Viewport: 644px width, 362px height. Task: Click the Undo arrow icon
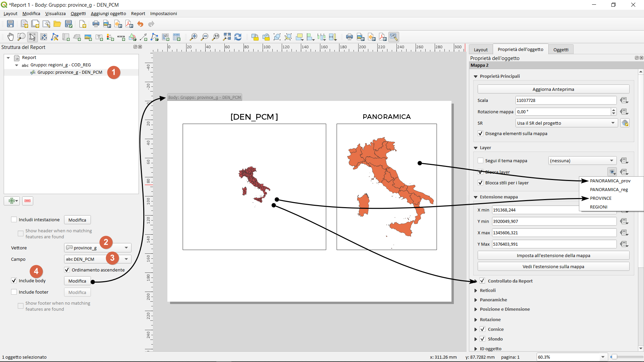[x=140, y=24]
